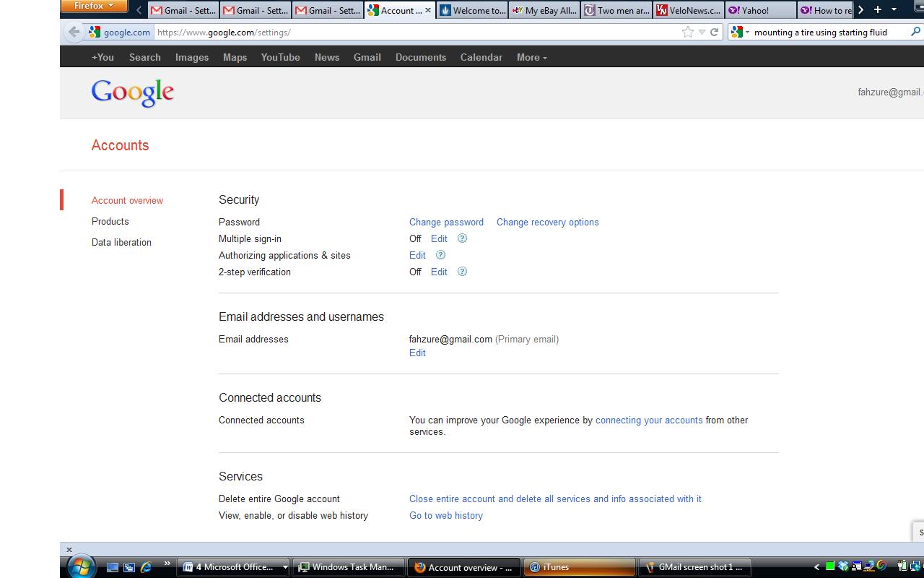Switch to Windows Task Manager in taskbar
The image size is (924, 578).
point(349,567)
